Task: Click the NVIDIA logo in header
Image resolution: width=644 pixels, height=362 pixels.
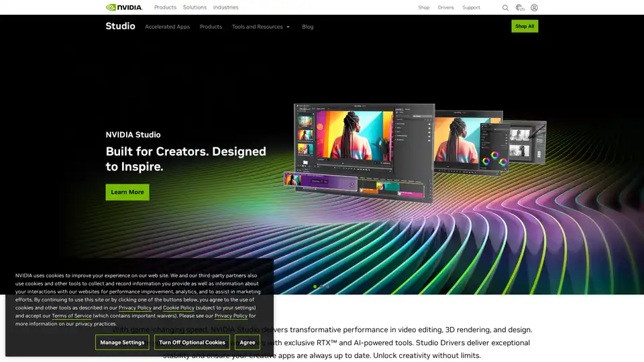Action: (124, 7)
